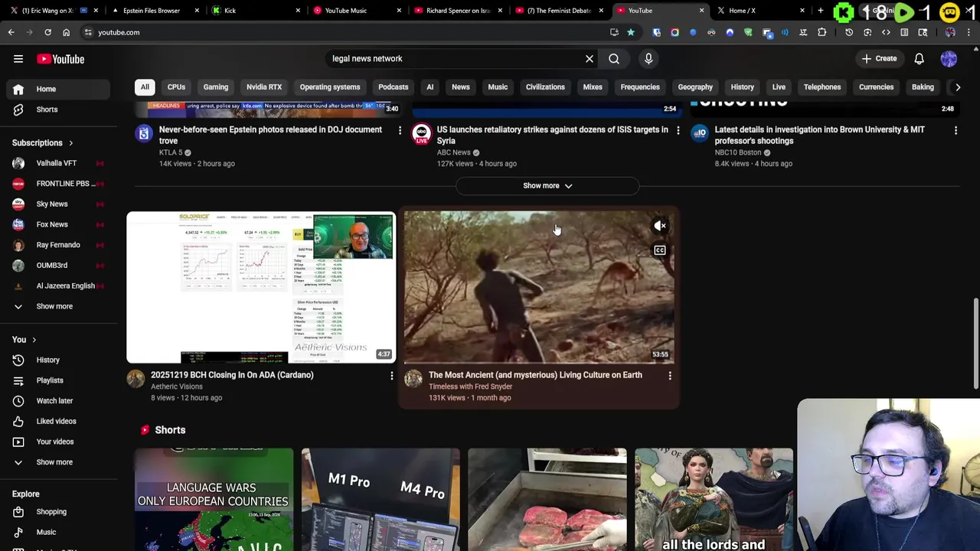Reload the page in browser toolbar
Screen dimensions: 980x551
pyautogui.click(x=47, y=32)
